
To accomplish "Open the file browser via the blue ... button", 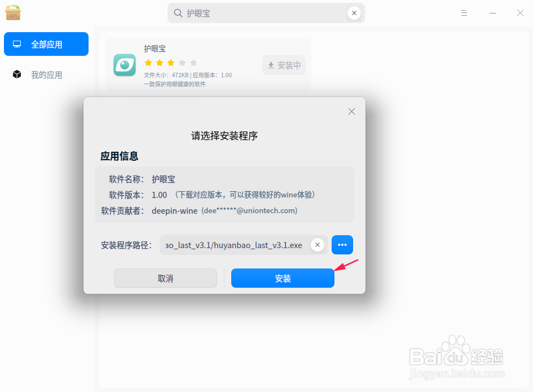I will (342, 245).
